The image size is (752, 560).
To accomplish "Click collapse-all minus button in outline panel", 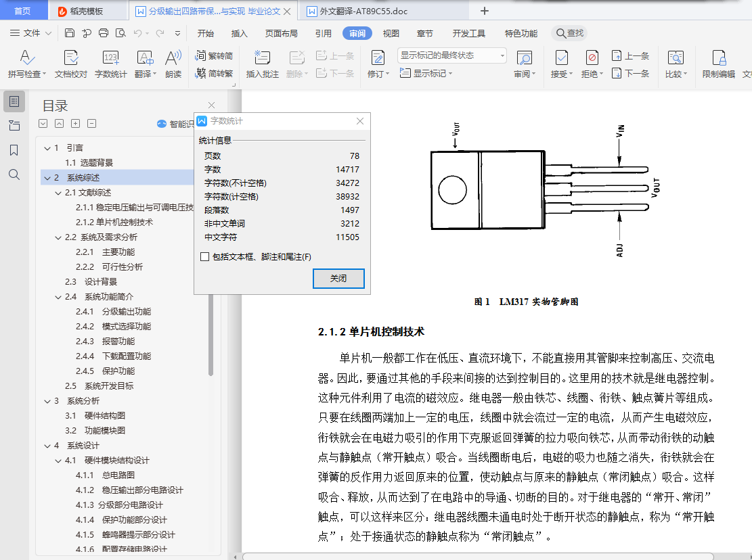I will coord(91,124).
